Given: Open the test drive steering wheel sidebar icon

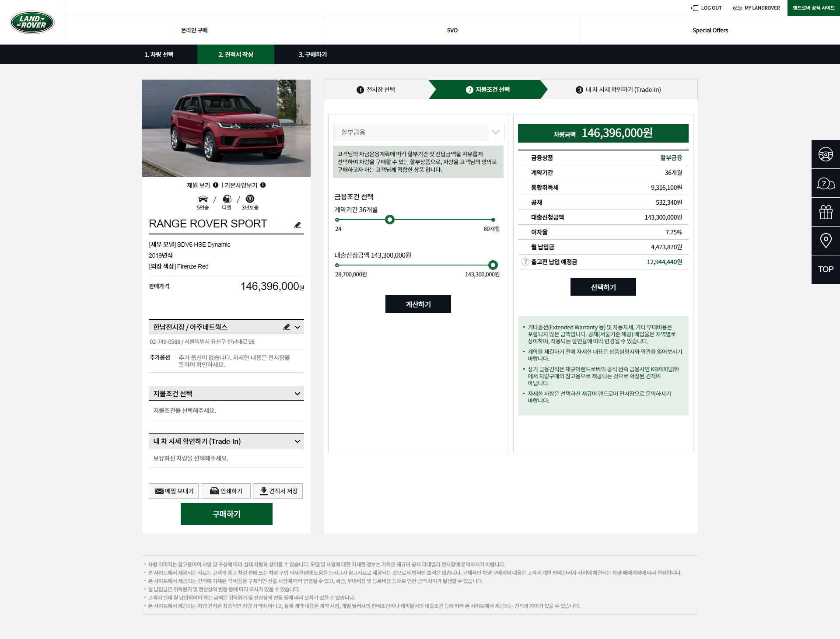Looking at the screenshot, I should [826, 154].
